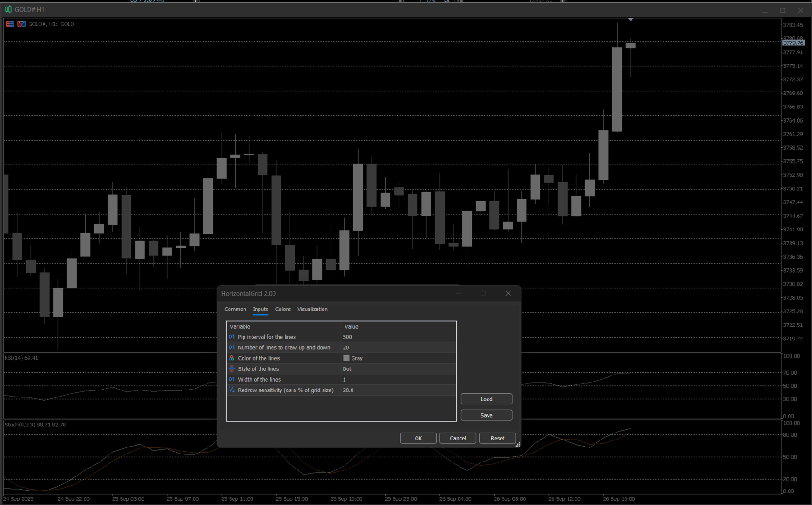
Task: Toggle the one-click trading panel icon on the chart
Action: click(x=22, y=24)
